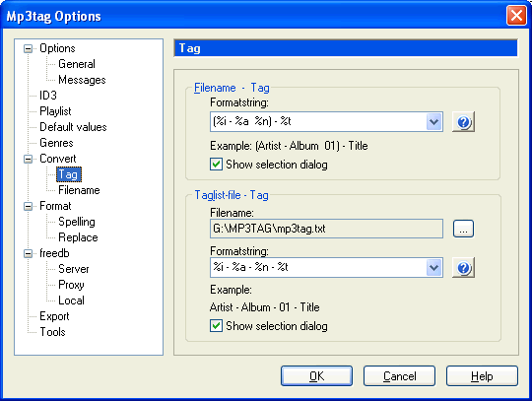The image size is (532, 401).
Task: Open the Export options page
Action: click(54, 316)
